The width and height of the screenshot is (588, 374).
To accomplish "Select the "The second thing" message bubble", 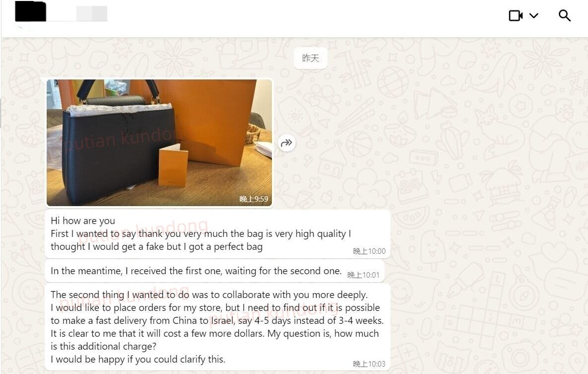I will click(217, 327).
